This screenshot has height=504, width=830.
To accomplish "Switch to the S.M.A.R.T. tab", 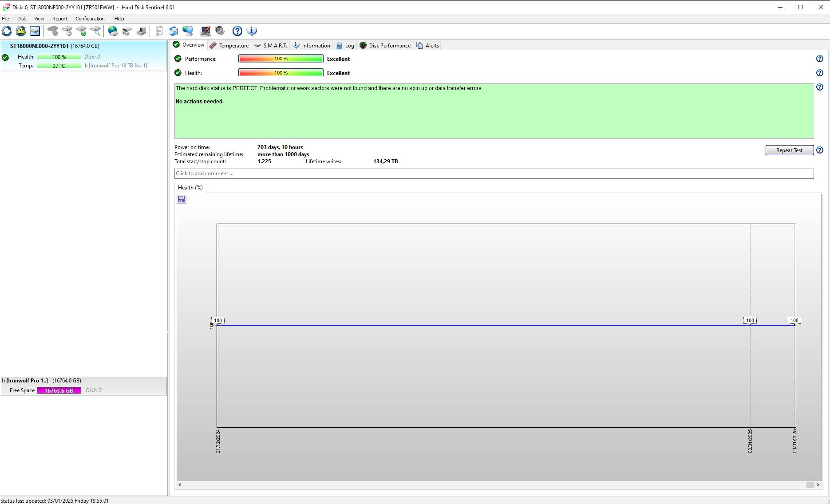I will tap(271, 46).
